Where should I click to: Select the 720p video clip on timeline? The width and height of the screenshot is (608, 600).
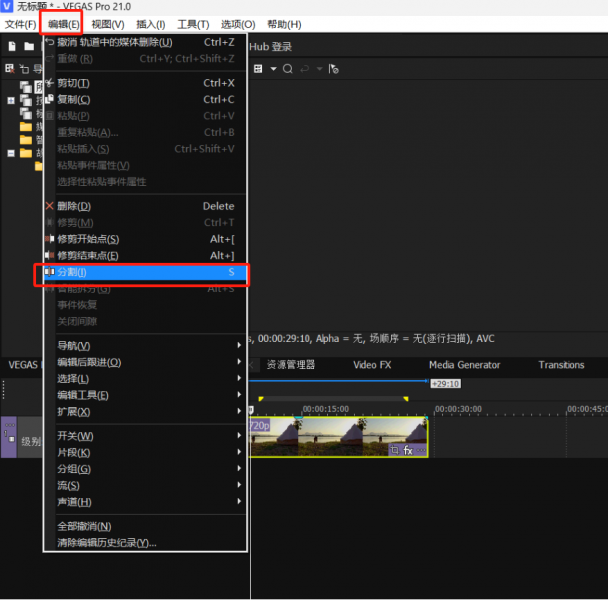pyautogui.click(x=339, y=437)
